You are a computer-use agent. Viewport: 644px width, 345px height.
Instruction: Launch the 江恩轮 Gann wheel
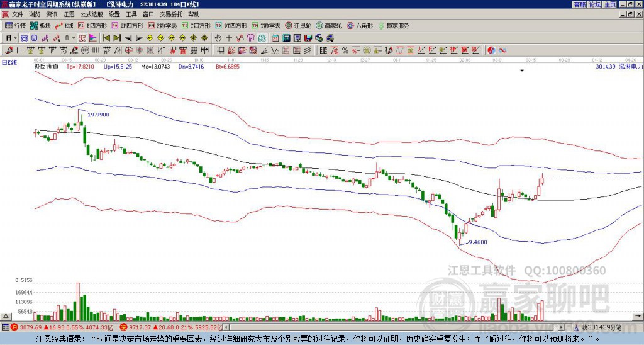click(x=299, y=25)
